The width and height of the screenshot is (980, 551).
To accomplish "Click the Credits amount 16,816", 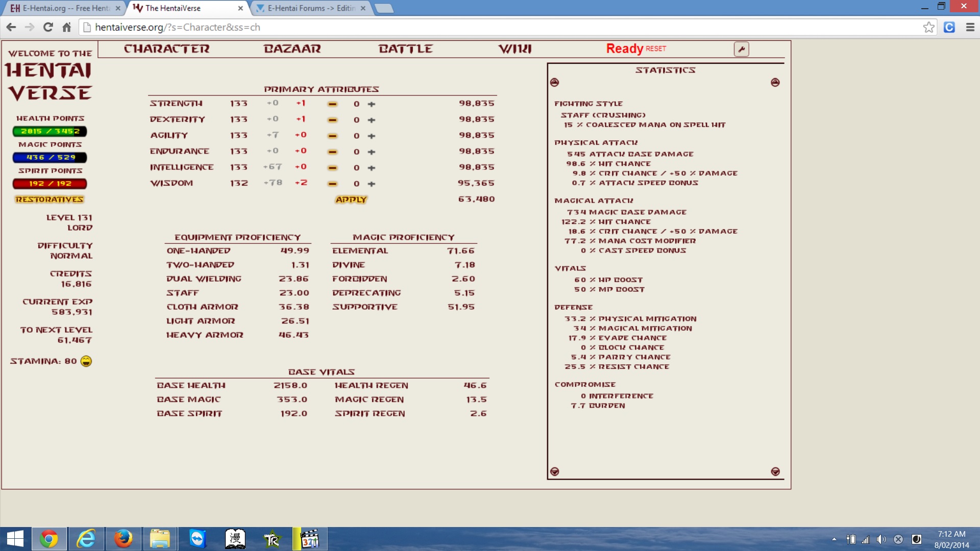I will click(76, 284).
